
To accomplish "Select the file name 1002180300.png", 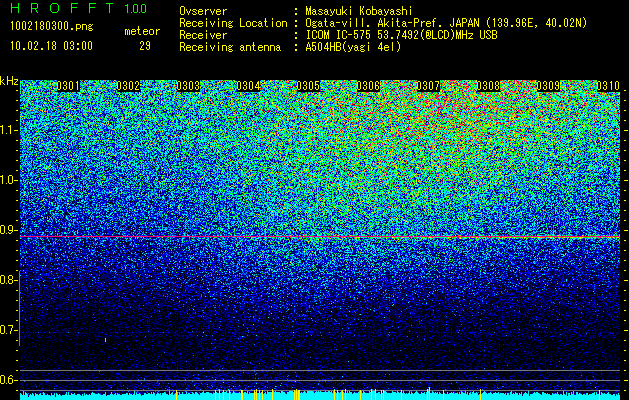I will click(x=52, y=27).
